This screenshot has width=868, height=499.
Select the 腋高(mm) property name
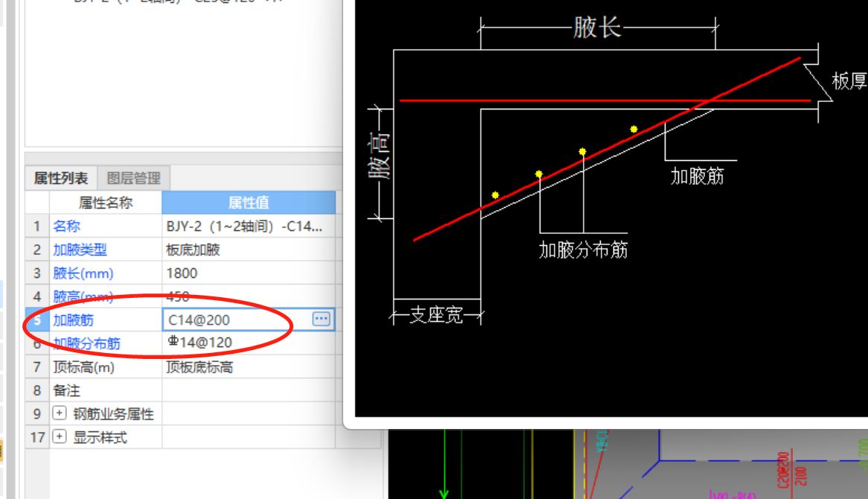point(83,297)
